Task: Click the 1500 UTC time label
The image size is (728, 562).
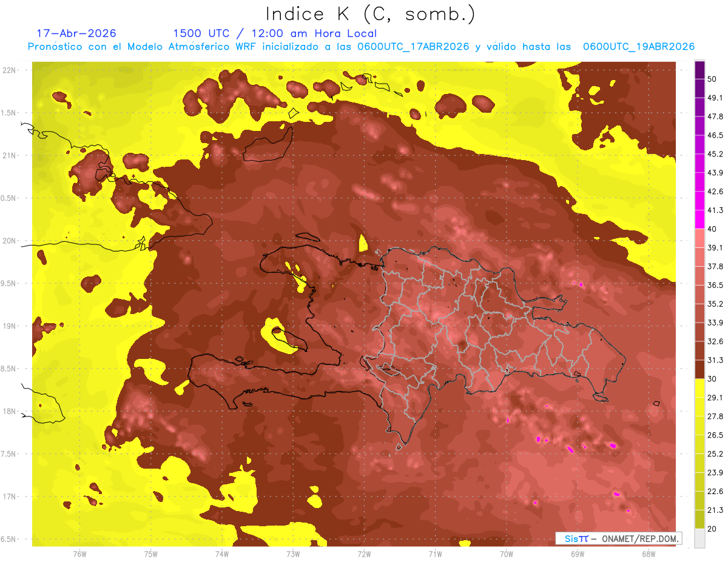Action: pos(201,33)
